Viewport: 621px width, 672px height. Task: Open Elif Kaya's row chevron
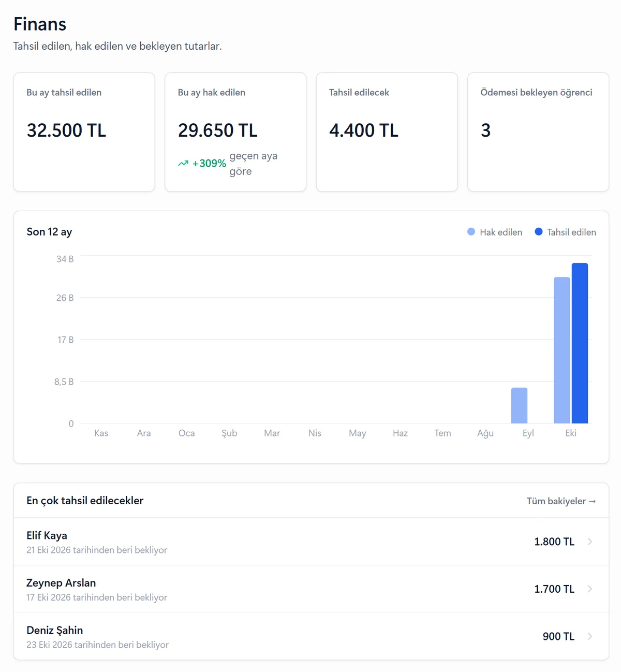tap(590, 542)
